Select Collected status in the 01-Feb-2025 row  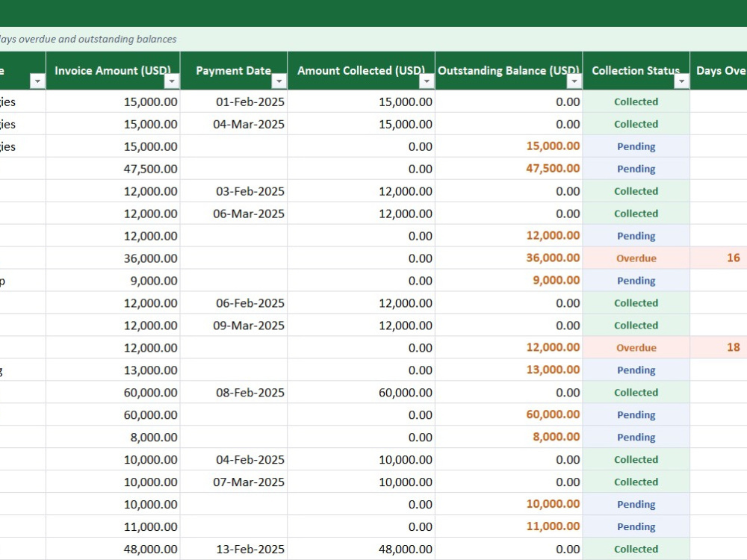click(636, 102)
